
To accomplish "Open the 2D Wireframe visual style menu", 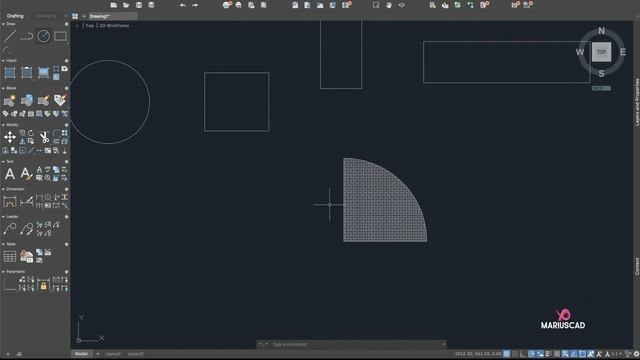I will pyautogui.click(x=114, y=25).
